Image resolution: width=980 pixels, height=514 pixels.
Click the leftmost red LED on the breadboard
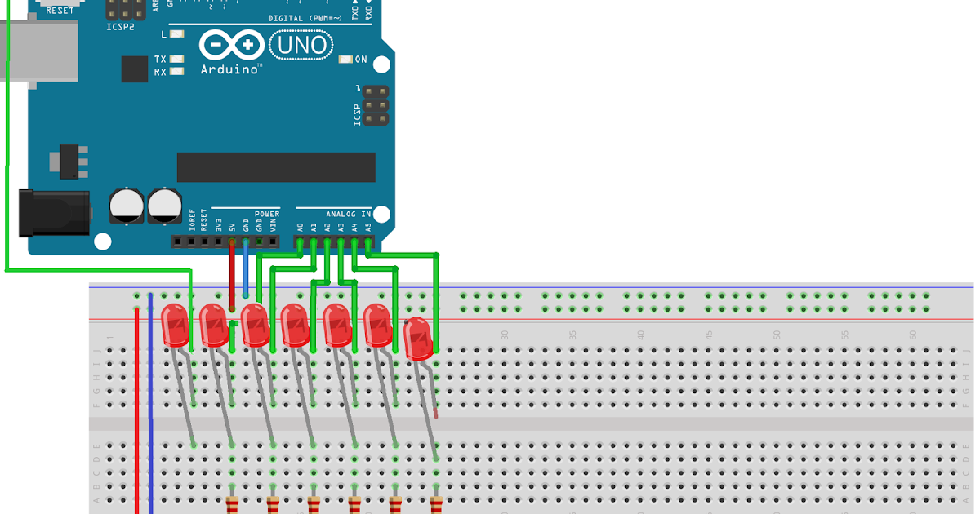(178, 326)
